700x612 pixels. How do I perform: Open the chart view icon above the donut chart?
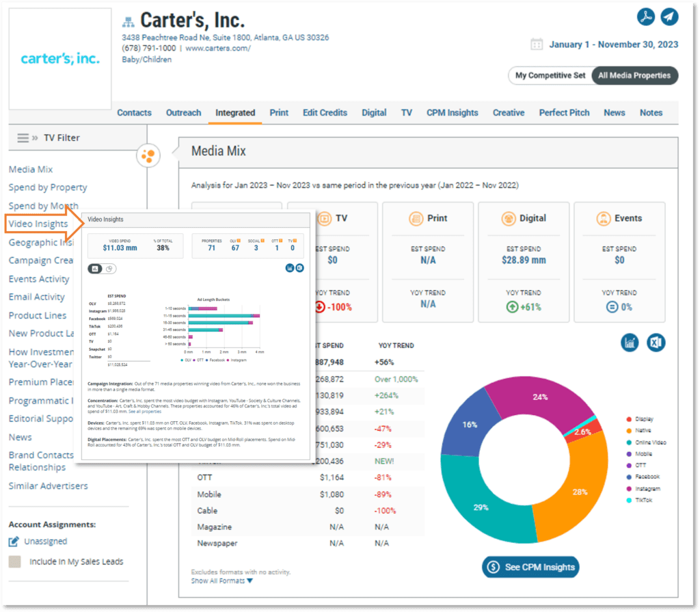(630, 343)
